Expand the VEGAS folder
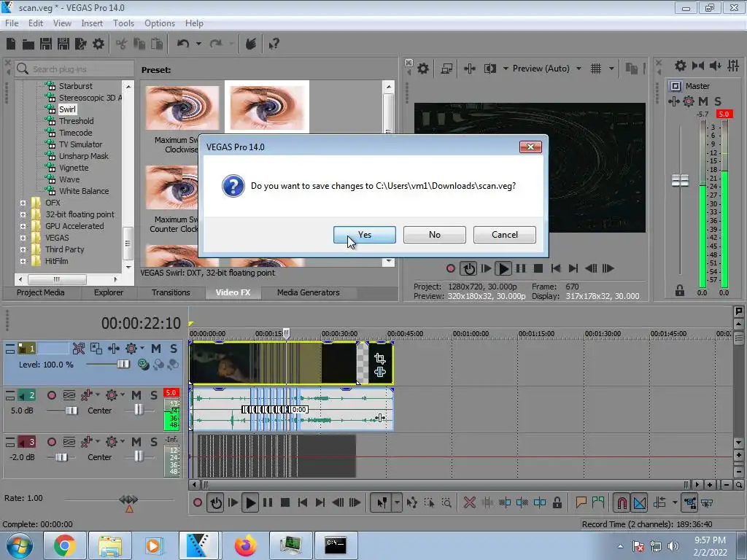 click(x=23, y=238)
